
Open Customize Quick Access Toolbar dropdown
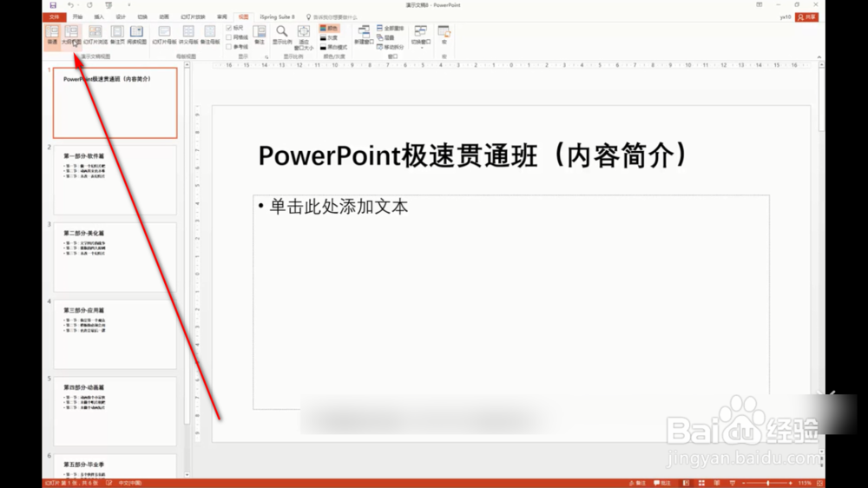pos(129,5)
